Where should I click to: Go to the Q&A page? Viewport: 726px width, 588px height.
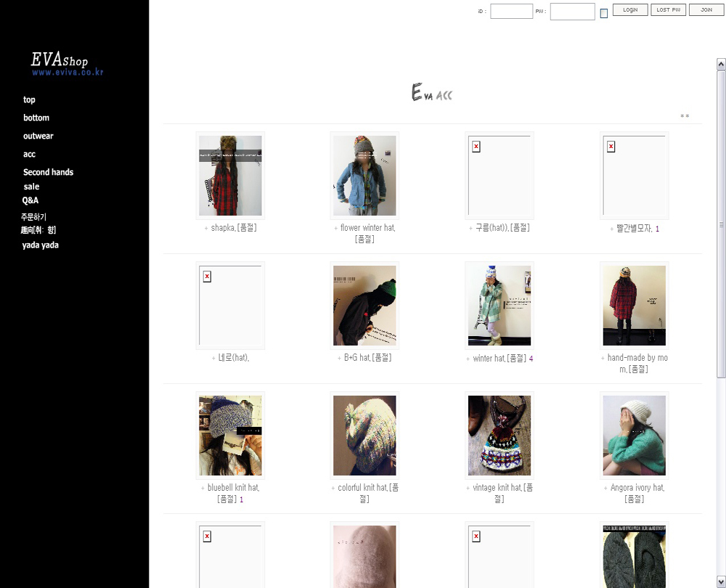pyautogui.click(x=30, y=200)
